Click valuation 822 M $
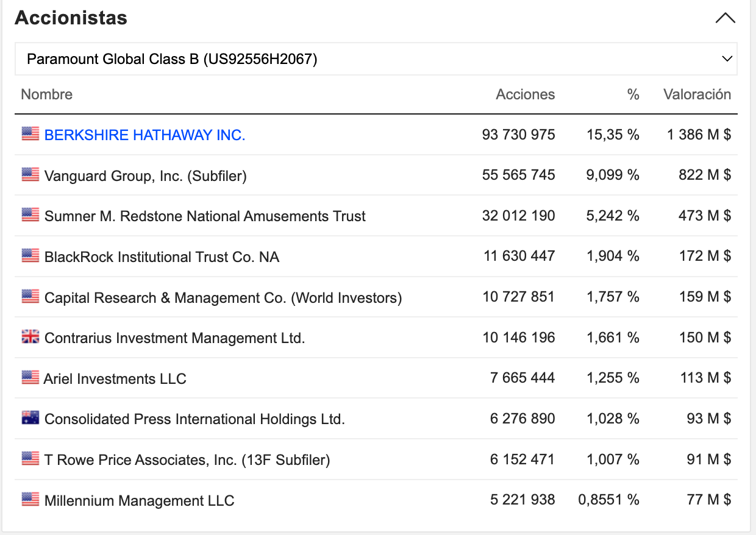Viewport: 756px width, 535px height. [x=705, y=175]
